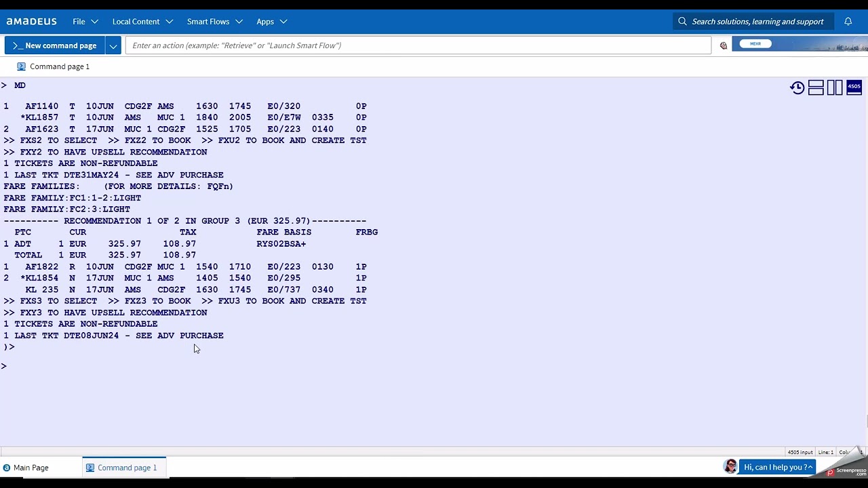The height and width of the screenshot is (488, 868).
Task: Click the 1 ADT passenger fare row
Action: [155, 244]
